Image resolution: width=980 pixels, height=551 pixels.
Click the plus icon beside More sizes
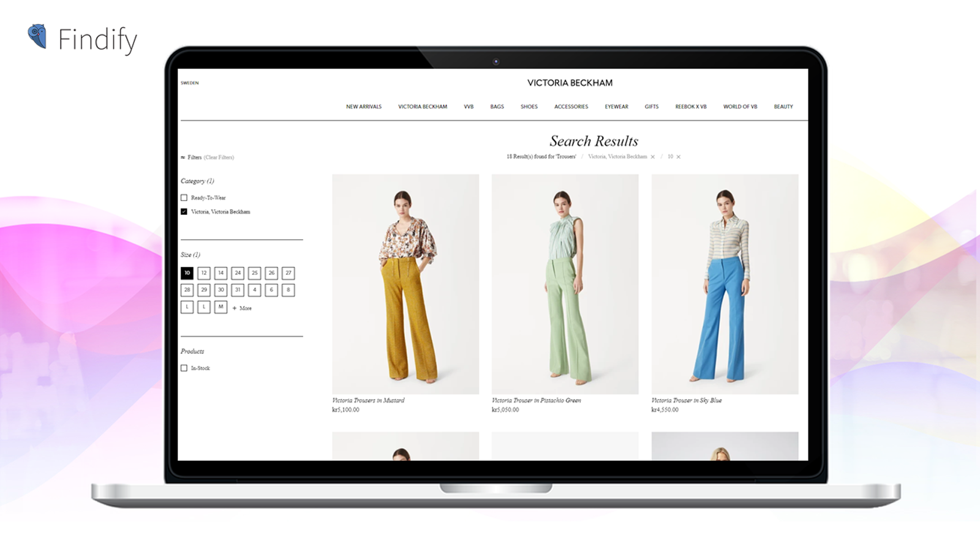(235, 308)
